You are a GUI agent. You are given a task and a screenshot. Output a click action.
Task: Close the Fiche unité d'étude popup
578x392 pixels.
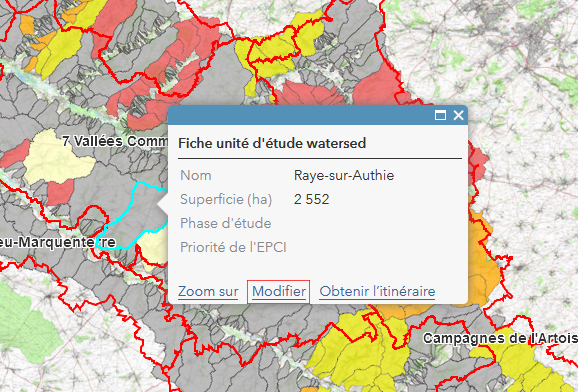click(458, 115)
